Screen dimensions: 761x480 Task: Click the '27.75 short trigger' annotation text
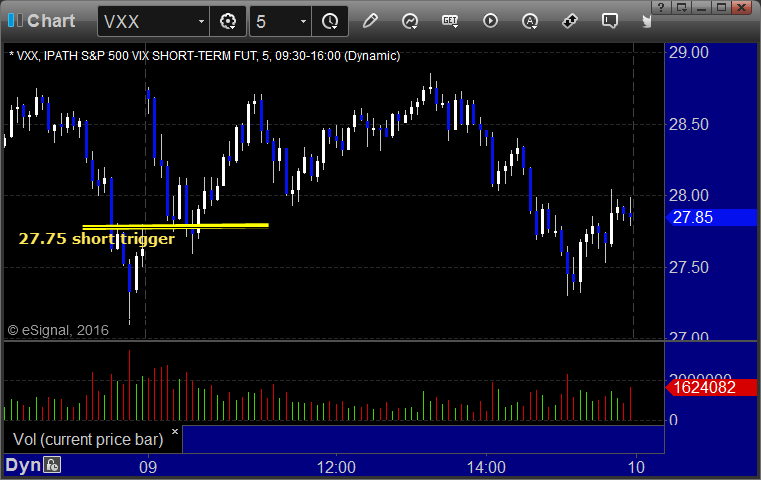[x=96, y=239]
